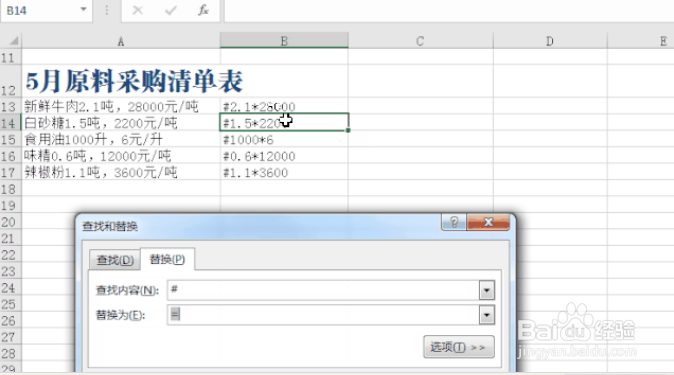
Task: Select column A header
Action: [x=121, y=41]
